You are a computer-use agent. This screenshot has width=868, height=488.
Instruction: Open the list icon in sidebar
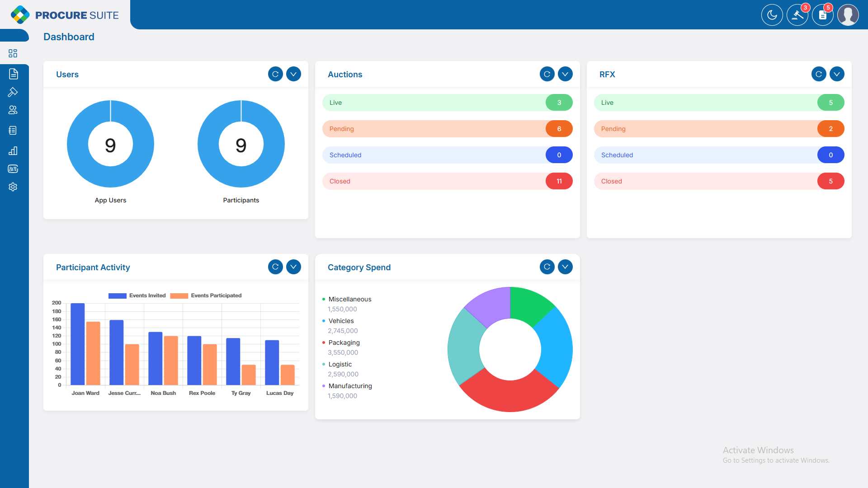click(13, 131)
